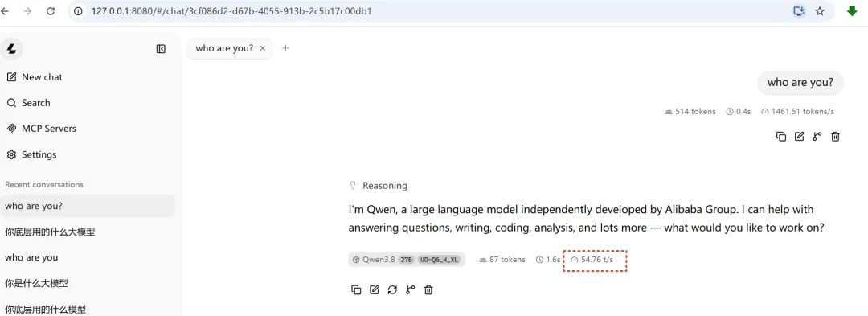Image resolution: width=868 pixels, height=316 pixels.
Task: Click the app logo in the sidebar
Action: [x=11, y=49]
